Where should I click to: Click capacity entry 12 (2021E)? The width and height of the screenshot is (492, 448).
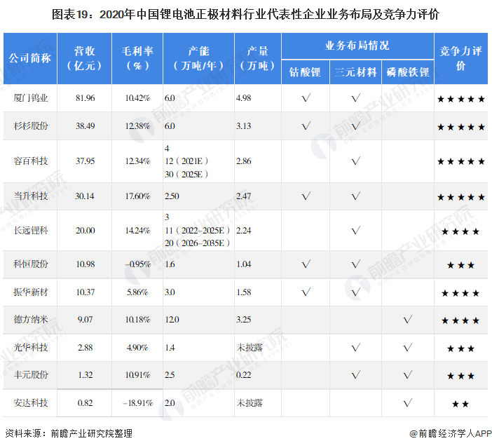point(186,161)
